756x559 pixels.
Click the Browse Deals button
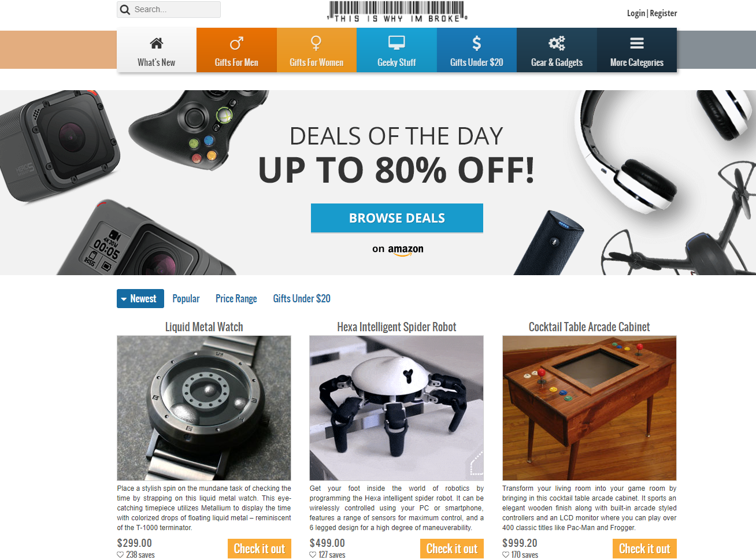tap(397, 218)
